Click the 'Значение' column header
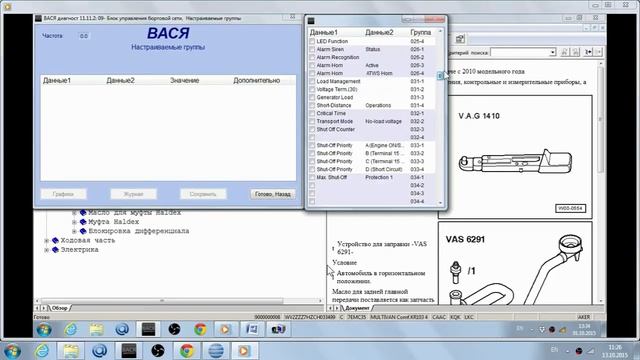 184,80
